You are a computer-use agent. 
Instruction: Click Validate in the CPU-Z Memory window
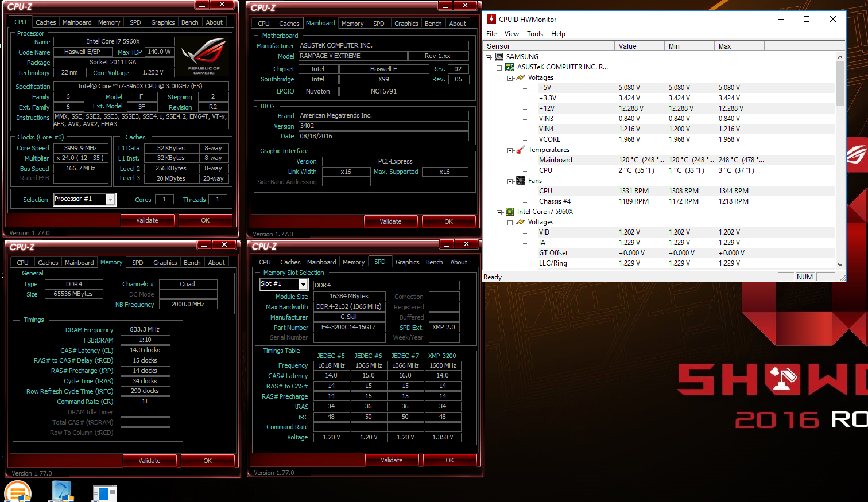pos(149,461)
